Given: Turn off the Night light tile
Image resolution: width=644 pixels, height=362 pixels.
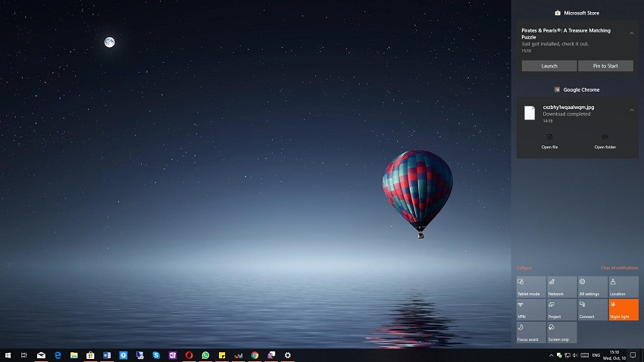Looking at the screenshot, I should click(624, 309).
